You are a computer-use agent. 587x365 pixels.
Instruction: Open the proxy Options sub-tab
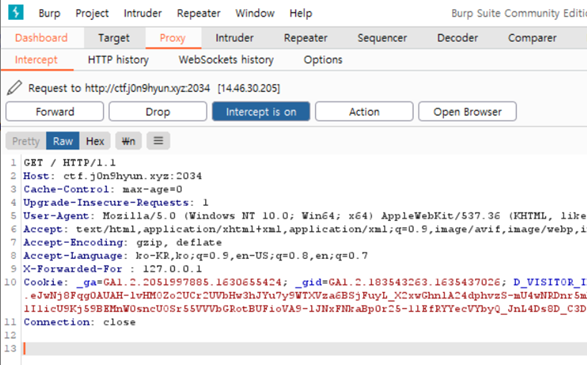click(323, 60)
